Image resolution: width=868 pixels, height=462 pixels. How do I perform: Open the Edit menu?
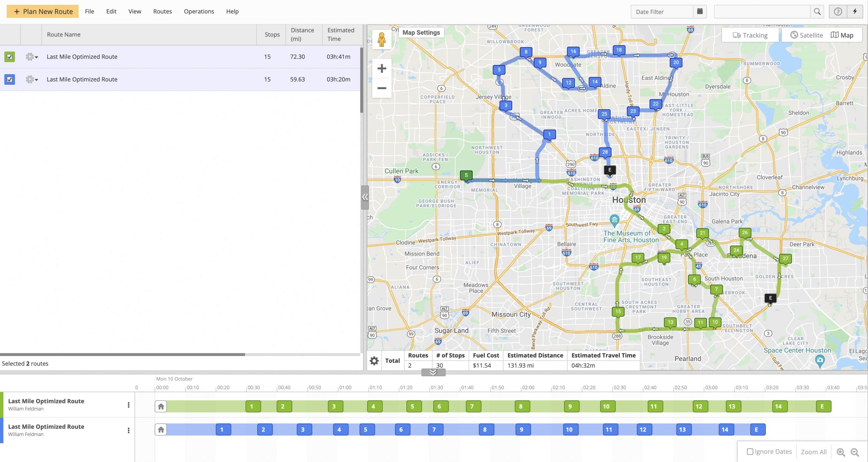click(x=111, y=11)
